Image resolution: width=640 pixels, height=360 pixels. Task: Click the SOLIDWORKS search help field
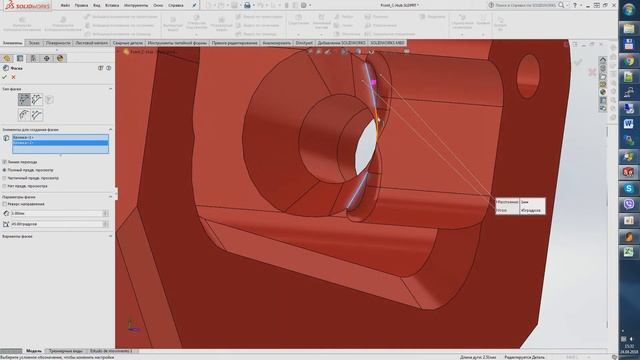pyautogui.click(x=526, y=5)
